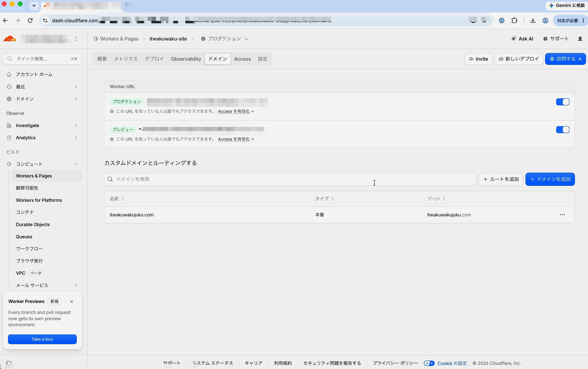This screenshot has height=369, width=588.
Task: Click the プライバシー ポリシー footer link
Action: [395, 363]
